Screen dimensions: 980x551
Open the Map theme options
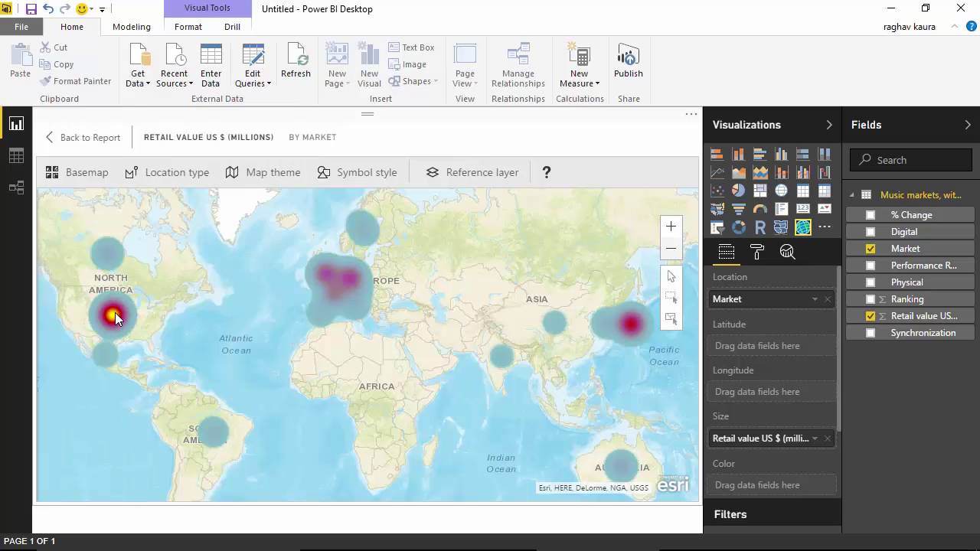tap(263, 172)
